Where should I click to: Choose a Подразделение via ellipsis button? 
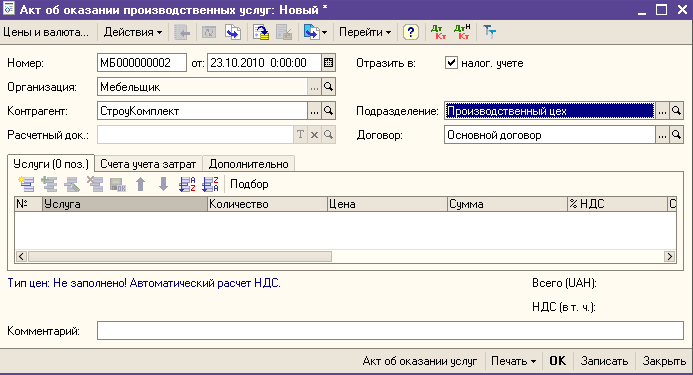click(x=662, y=111)
